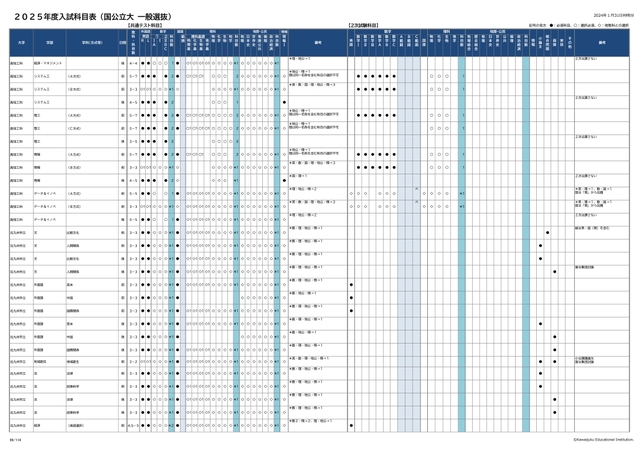Screen dimensions: 644x455
Task: Click the 2-2 subject count cell
Action: (133, 361)
